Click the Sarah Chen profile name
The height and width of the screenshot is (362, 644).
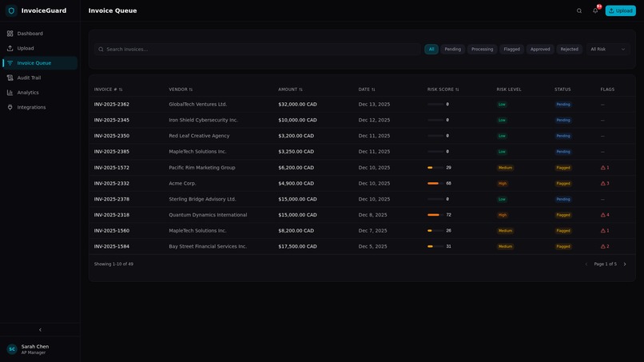tap(35, 346)
